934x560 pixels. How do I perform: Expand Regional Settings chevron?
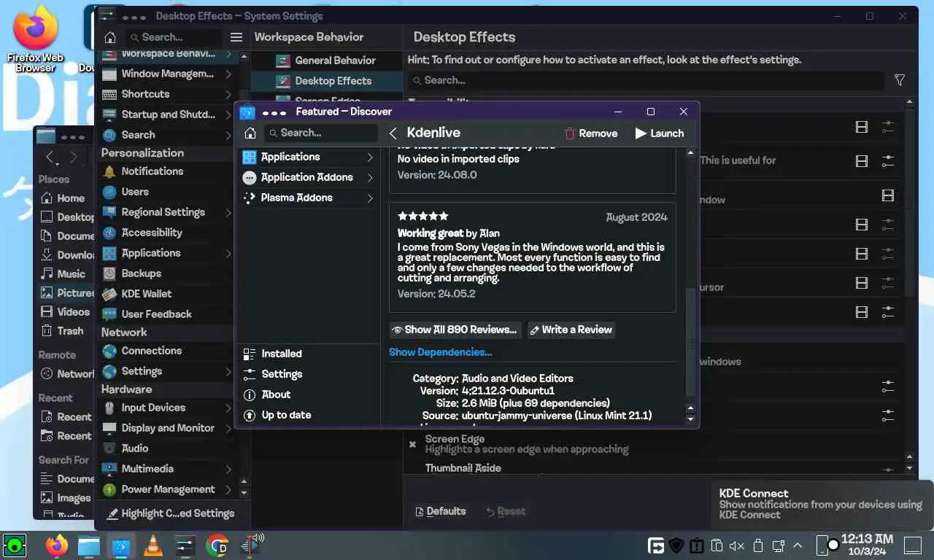pyautogui.click(x=228, y=212)
